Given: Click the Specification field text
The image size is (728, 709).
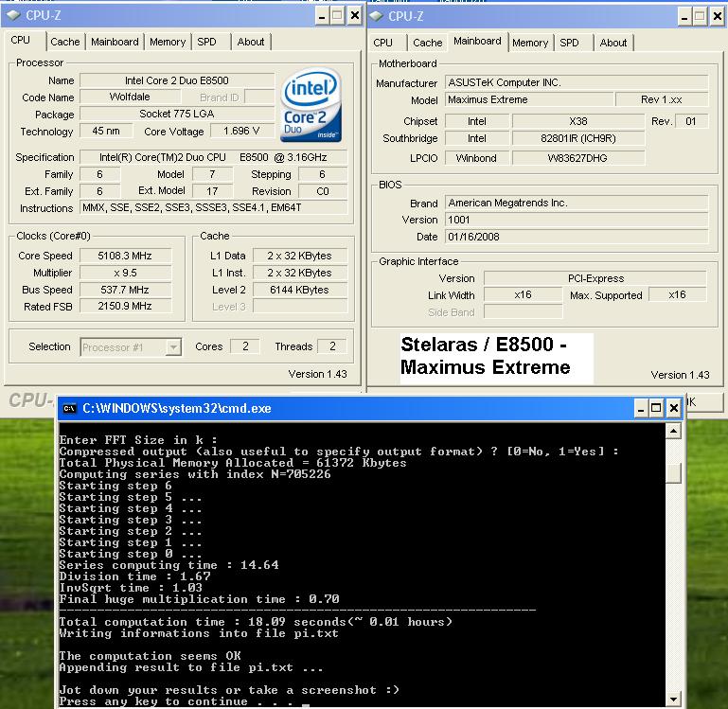Looking at the screenshot, I should (x=213, y=157).
